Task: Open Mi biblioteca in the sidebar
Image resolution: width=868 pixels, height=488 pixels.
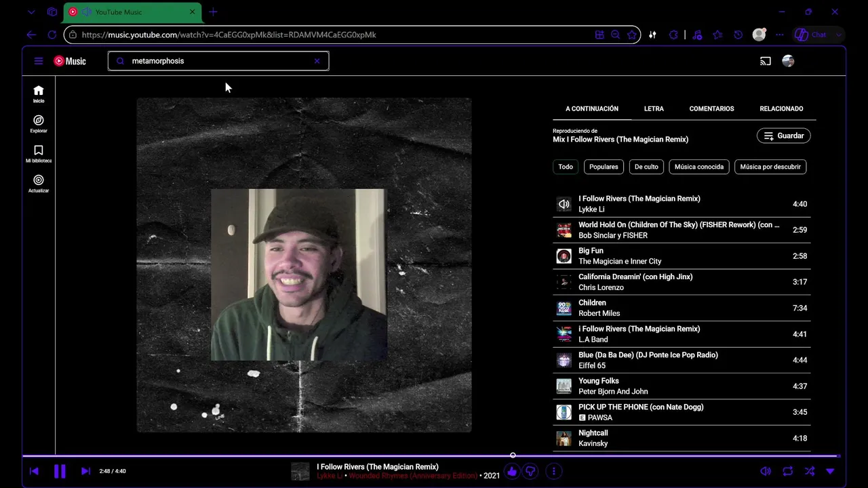Action: [39, 154]
